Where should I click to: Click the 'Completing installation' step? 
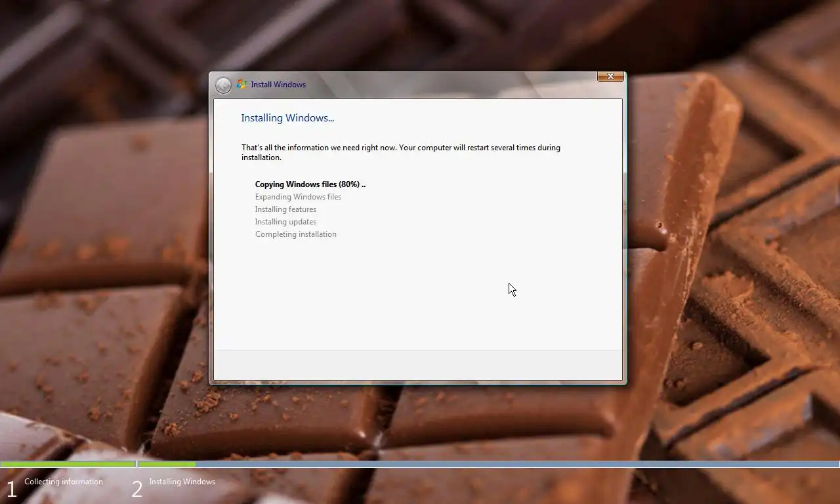pyautogui.click(x=295, y=234)
